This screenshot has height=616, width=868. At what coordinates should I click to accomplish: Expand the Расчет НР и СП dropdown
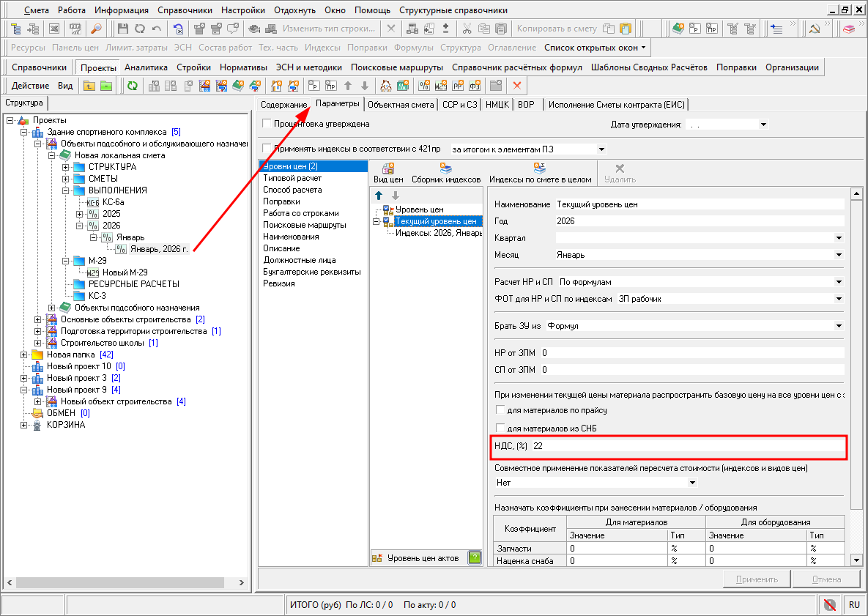(838, 281)
